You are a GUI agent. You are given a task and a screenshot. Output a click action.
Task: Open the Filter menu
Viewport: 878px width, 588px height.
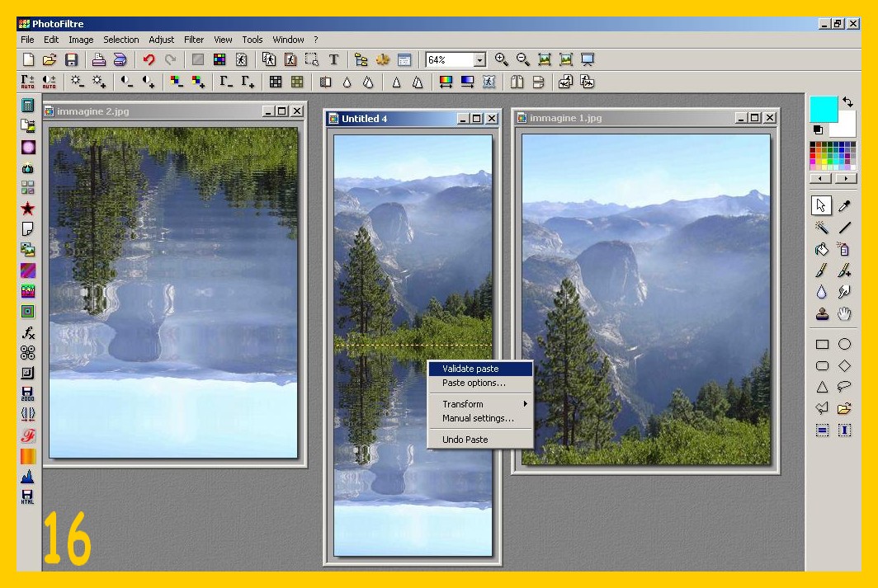[x=194, y=40]
